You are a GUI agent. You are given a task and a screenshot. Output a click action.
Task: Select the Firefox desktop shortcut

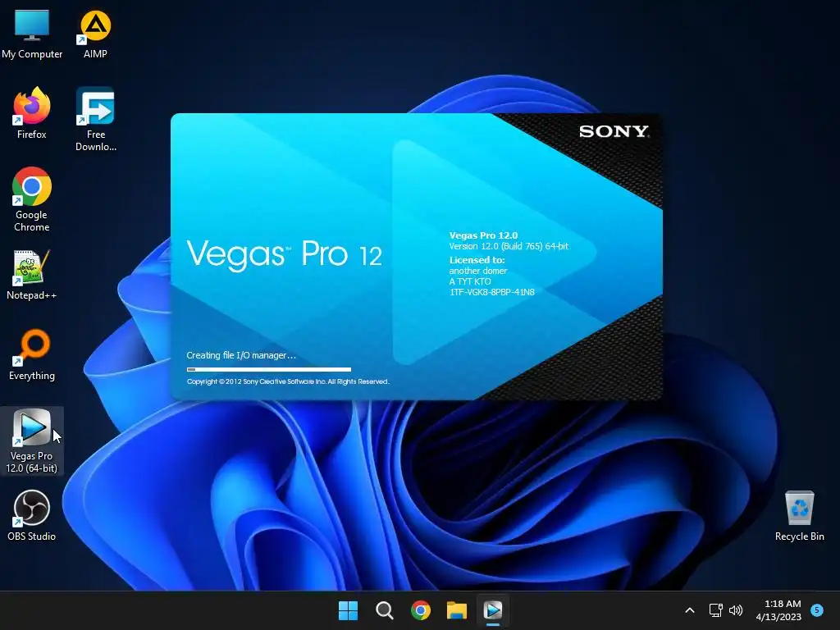(x=32, y=113)
